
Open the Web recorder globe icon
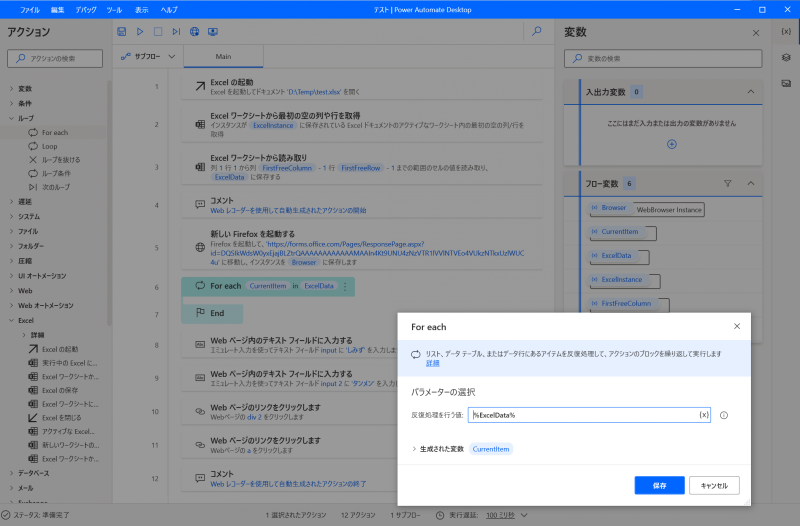(x=194, y=32)
